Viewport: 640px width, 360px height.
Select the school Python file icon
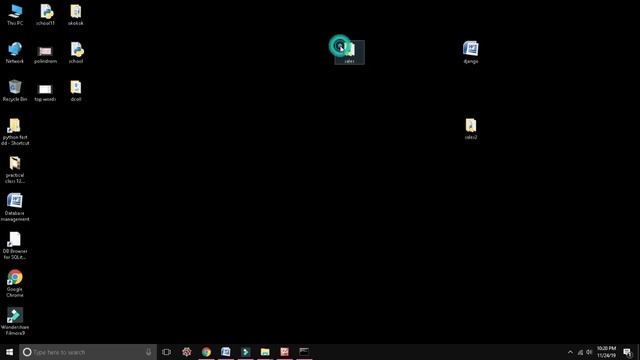click(x=76, y=53)
